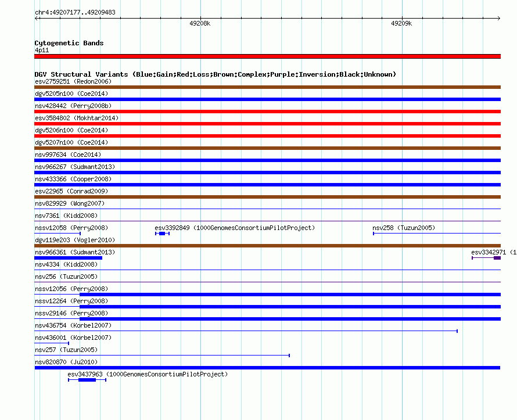Select nsv433366 (Cooper2008) label

click(x=73, y=179)
